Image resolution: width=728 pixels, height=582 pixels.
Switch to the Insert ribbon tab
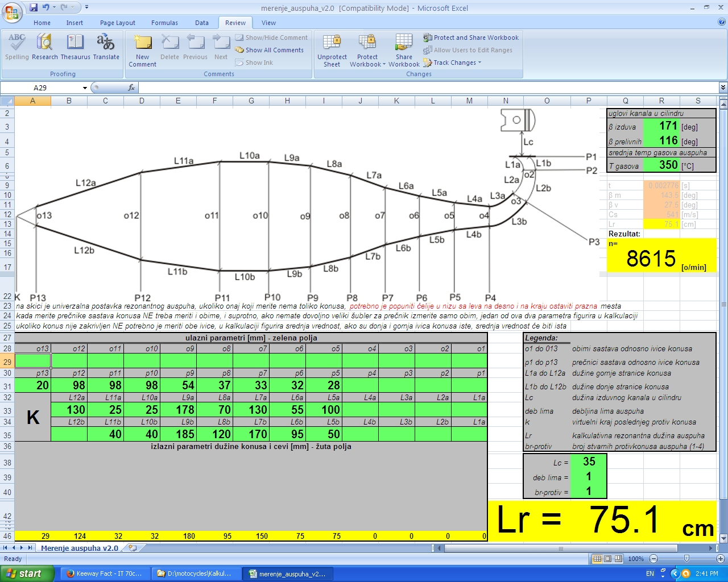tap(75, 23)
